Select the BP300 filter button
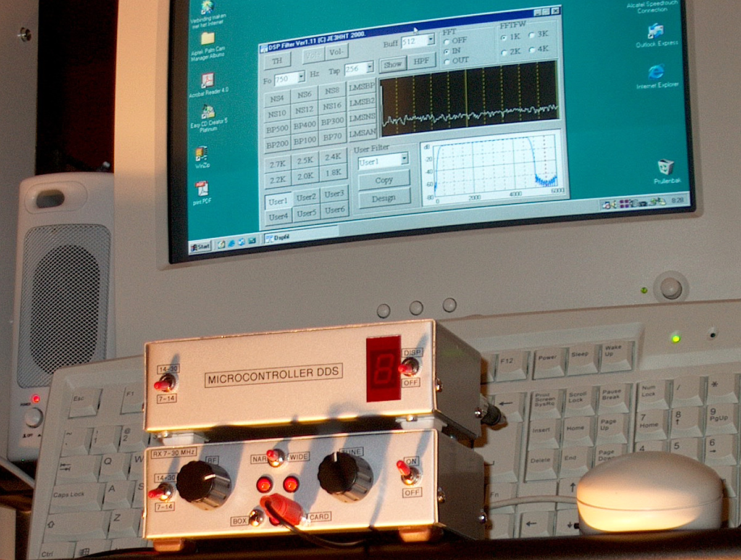 point(332,121)
